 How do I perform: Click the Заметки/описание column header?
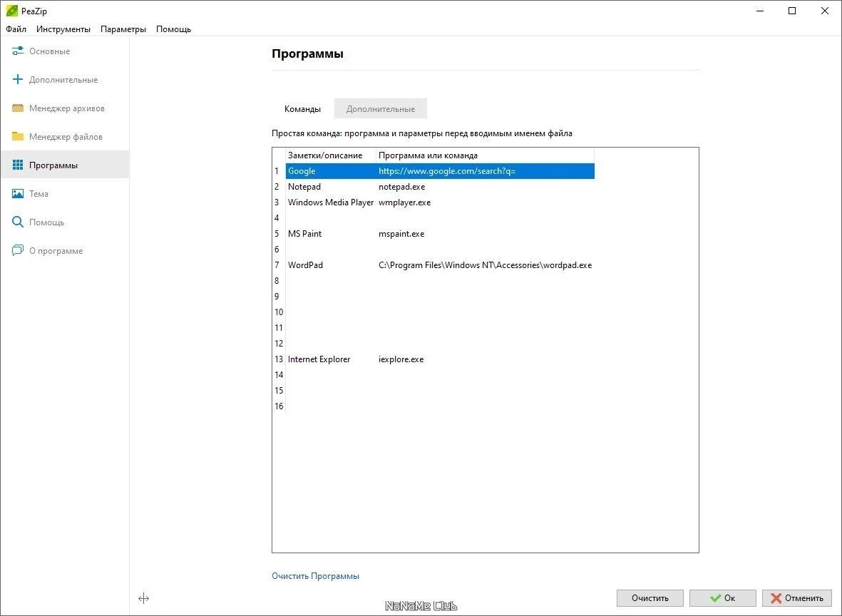coord(331,155)
